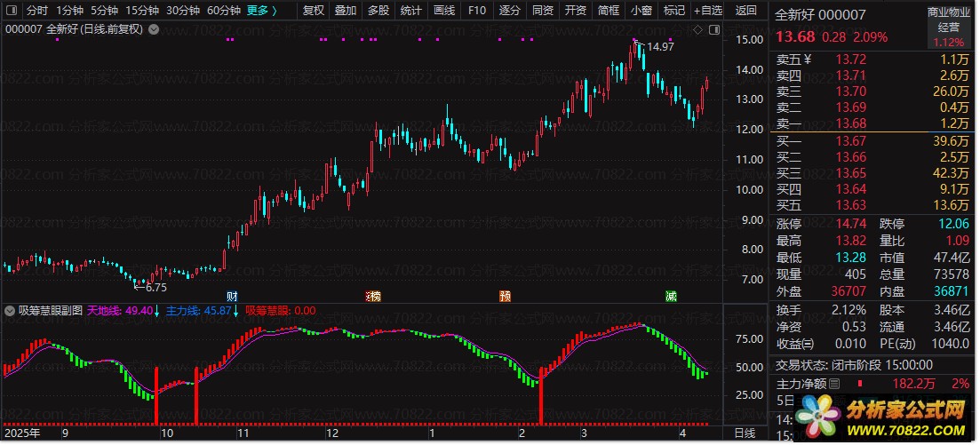
Task: Click the 内盘 value 36871
Action: pos(950,291)
